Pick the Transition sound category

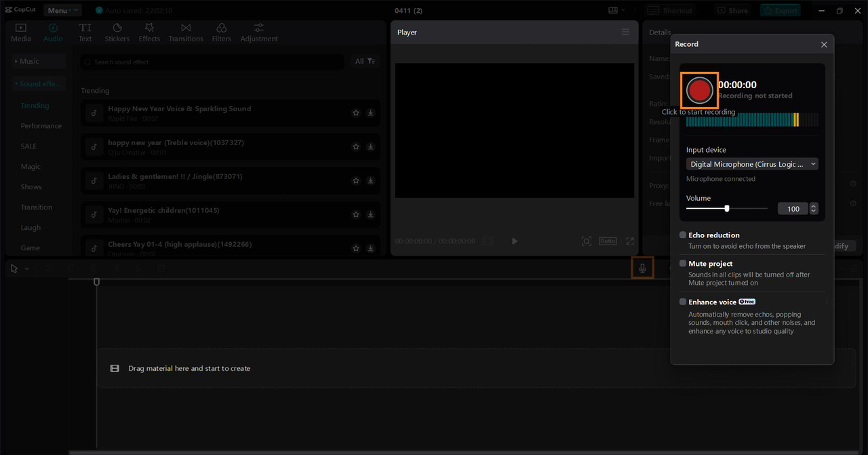click(36, 207)
